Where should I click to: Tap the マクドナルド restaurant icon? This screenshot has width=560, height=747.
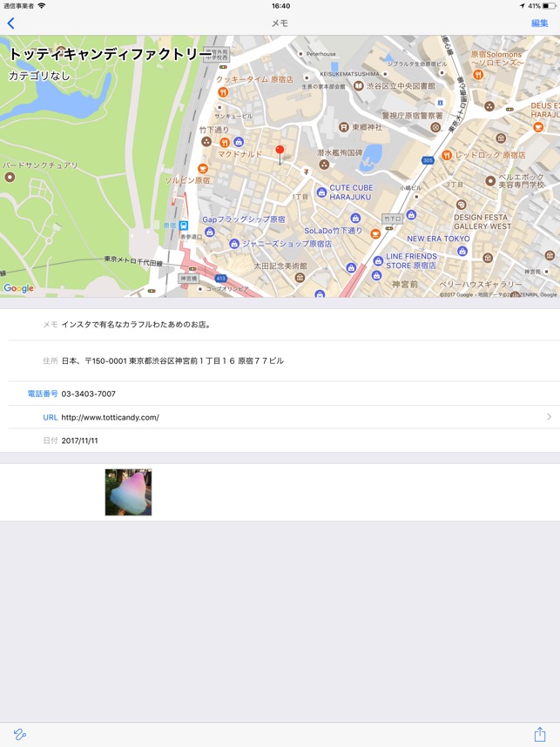pyautogui.click(x=225, y=142)
